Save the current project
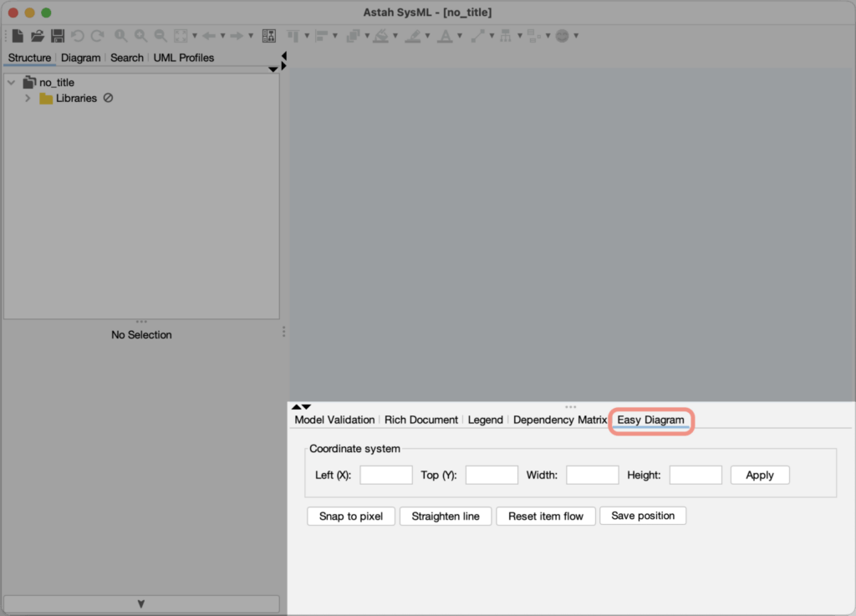 point(58,35)
